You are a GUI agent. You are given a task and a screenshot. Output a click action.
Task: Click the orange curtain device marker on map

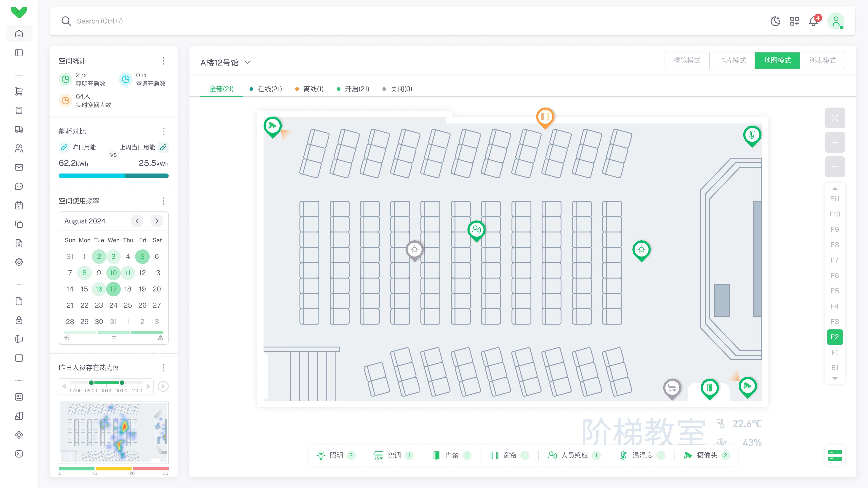545,117
